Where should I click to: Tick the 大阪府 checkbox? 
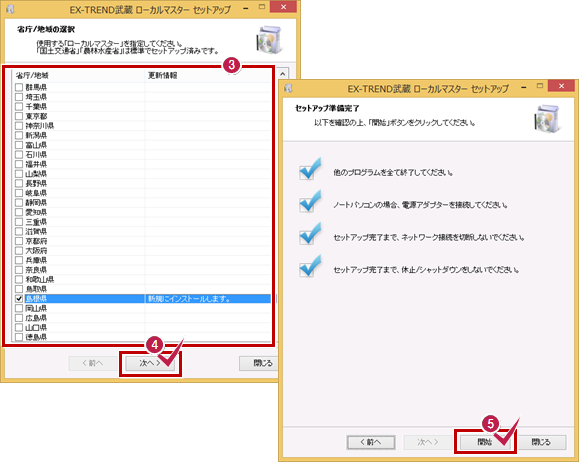pos(19,250)
